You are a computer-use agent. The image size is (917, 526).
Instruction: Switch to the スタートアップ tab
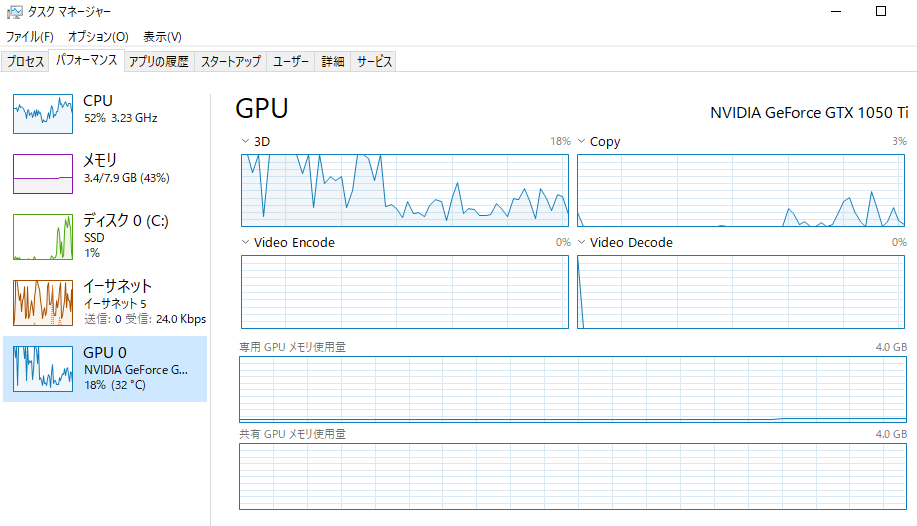231,62
